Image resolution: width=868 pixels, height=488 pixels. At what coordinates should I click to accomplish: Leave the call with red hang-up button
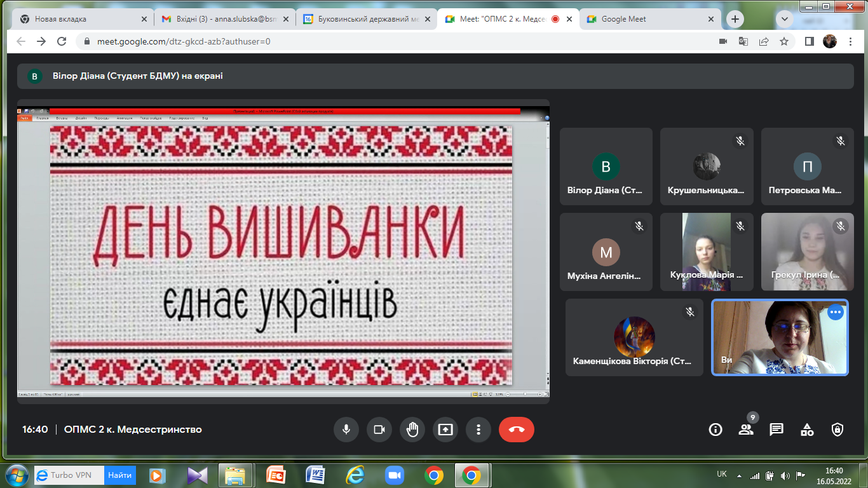point(517,430)
